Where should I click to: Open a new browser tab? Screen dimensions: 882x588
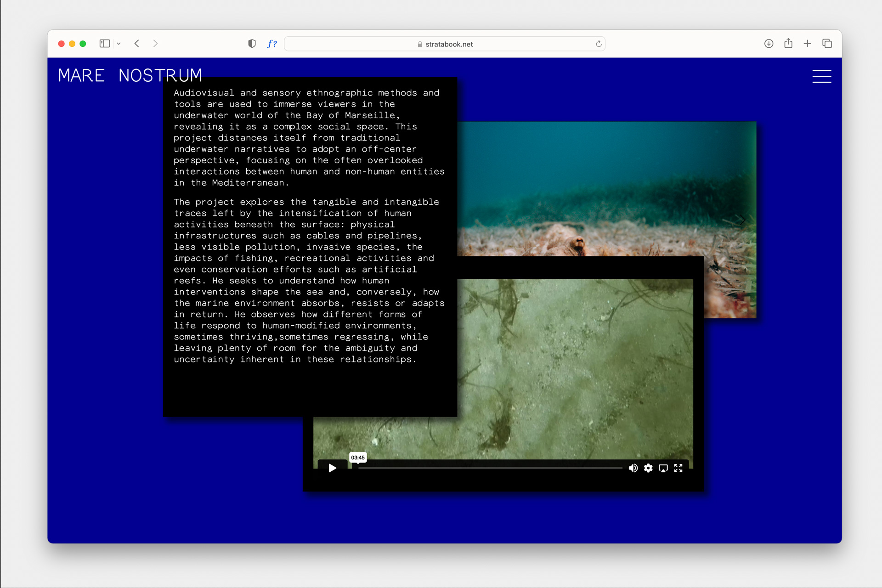(x=807, y=44)
